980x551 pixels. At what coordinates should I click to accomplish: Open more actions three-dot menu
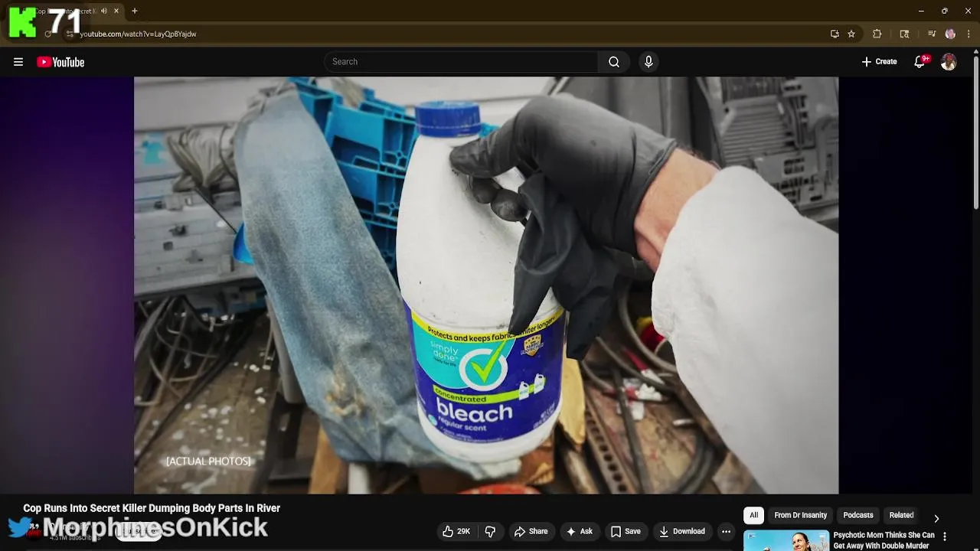tap(726, 531)
